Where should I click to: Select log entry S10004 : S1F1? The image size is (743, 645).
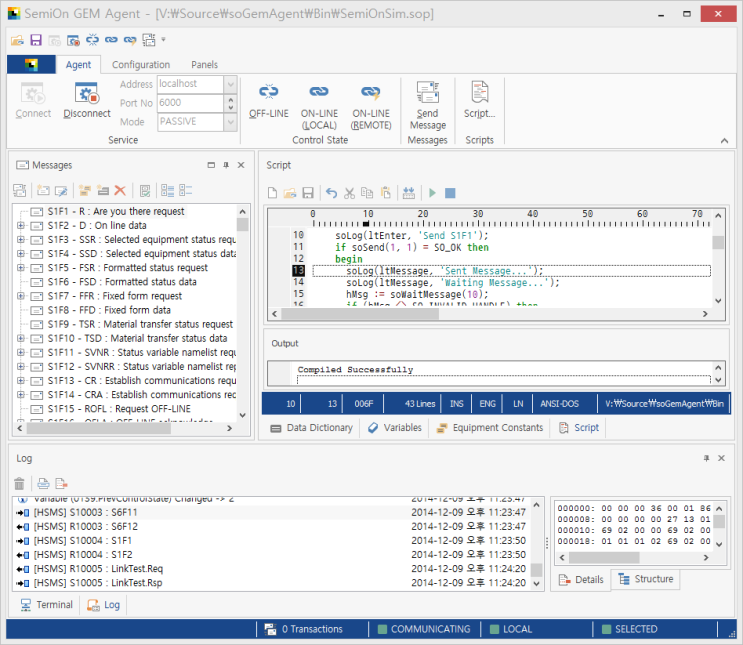tap(272, 541)
